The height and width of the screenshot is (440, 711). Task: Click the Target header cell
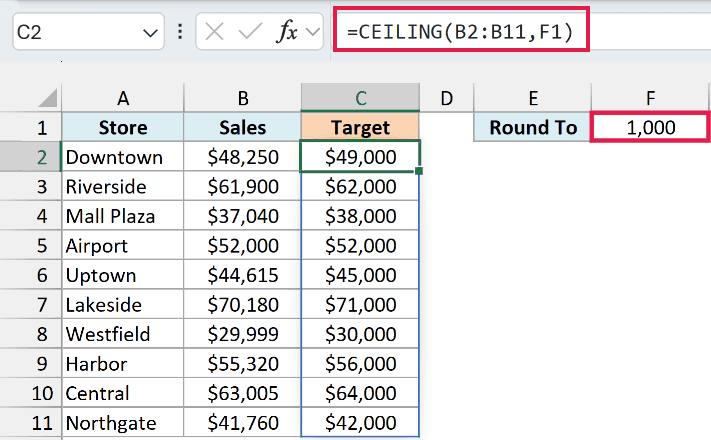pyautogui.click(x=360, y=127)
